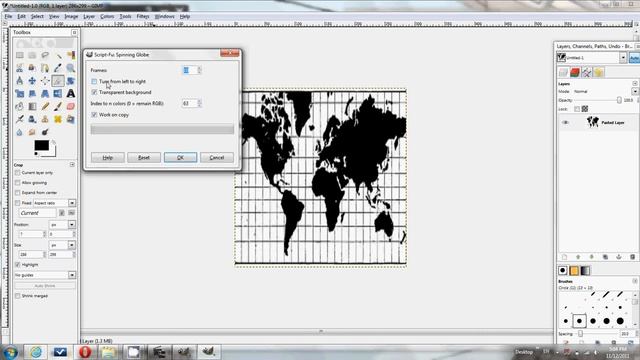Viewport: 640px width, 360px height.
Task: Select the Scissors Select tool
Action: [x=20, y=68]
